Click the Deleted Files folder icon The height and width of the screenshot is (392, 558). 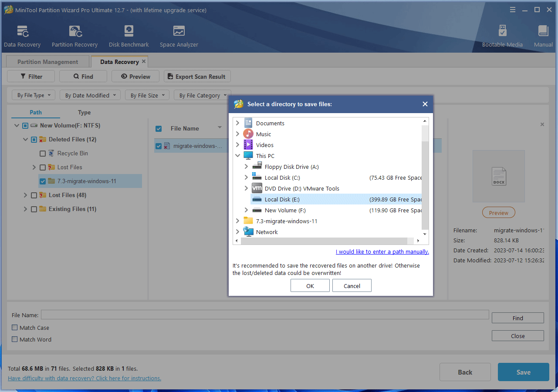[43, 139]
